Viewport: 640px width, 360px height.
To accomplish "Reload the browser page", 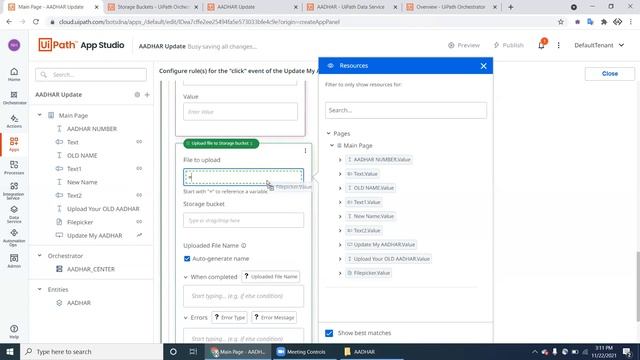I will click(36, 22).
